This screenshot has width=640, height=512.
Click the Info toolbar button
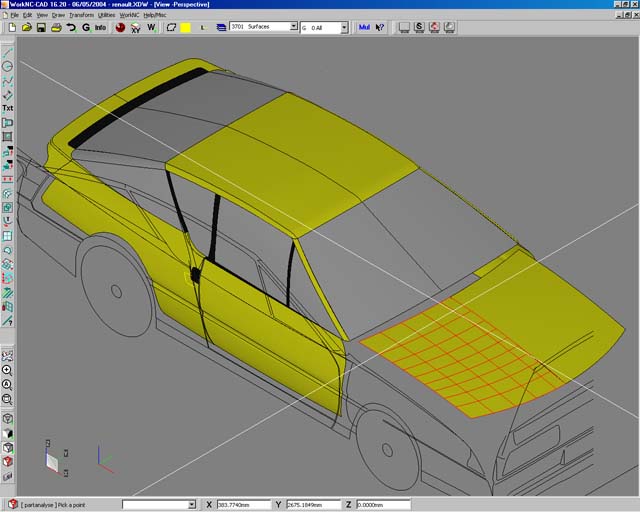[x=101, y=28]
